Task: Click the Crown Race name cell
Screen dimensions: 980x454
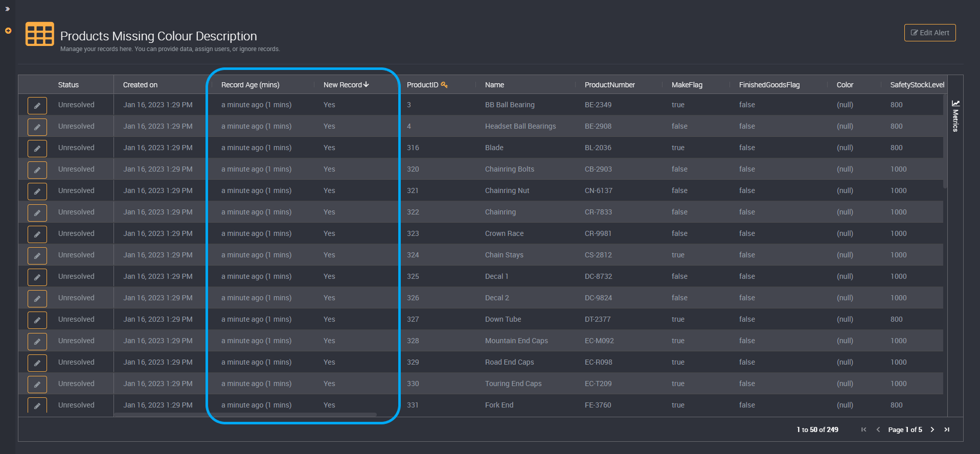Action: [504, 233]
